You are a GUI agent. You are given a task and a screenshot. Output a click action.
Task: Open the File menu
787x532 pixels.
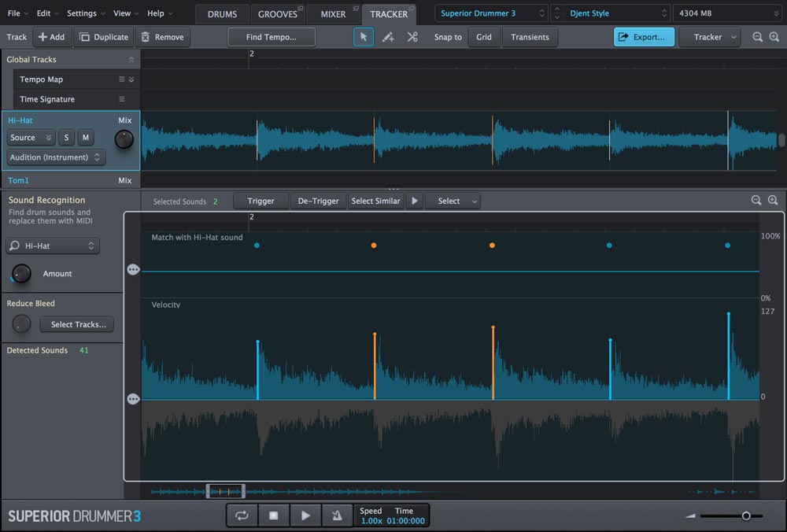pyautogui.click(x=17, y=13)
